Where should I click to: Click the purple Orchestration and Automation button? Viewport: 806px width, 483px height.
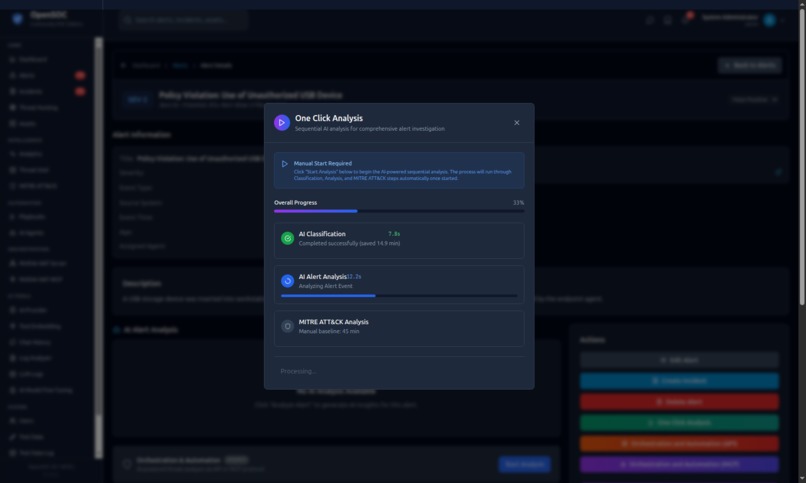click(x=679, y=465)
